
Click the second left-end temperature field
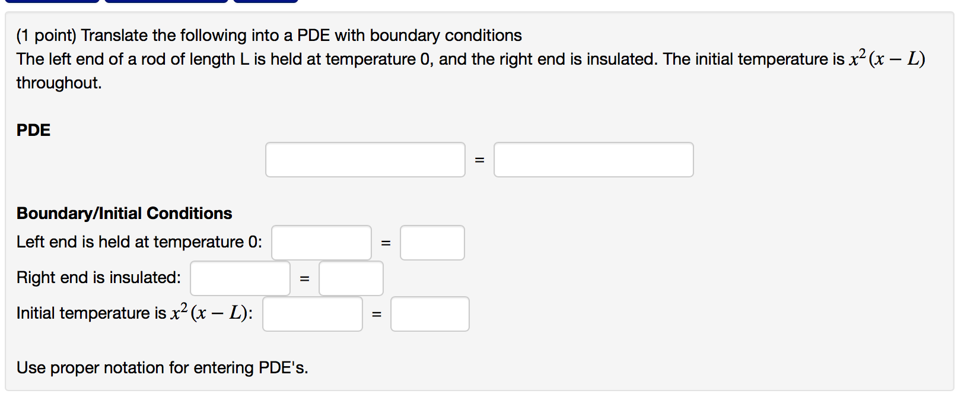[432, 243]
